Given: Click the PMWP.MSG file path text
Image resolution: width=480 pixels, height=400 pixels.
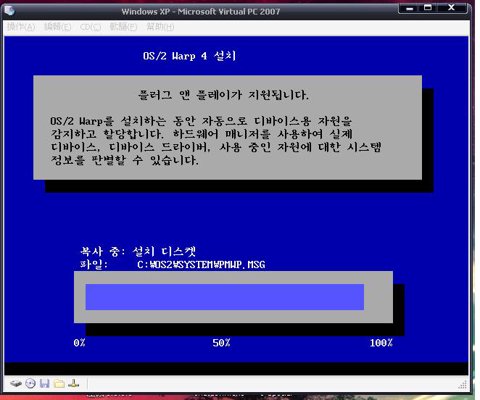Looking at the screenshot, I should 201,265.
